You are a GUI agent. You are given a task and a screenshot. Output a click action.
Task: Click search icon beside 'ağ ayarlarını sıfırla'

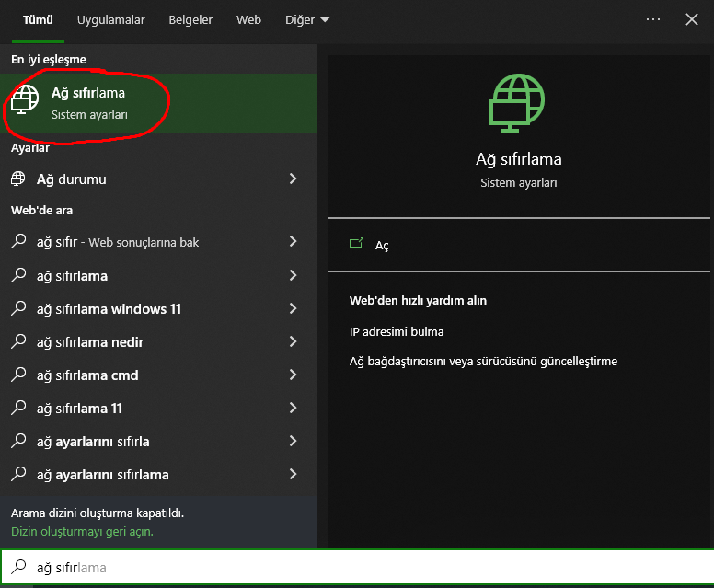point(18,441)
